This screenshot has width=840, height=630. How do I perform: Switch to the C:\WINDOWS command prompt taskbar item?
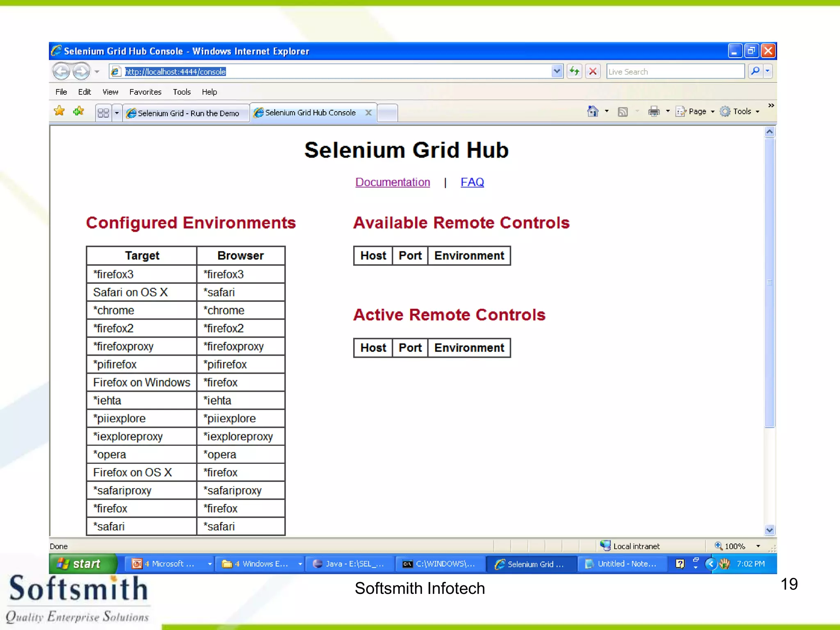(440, 564)
